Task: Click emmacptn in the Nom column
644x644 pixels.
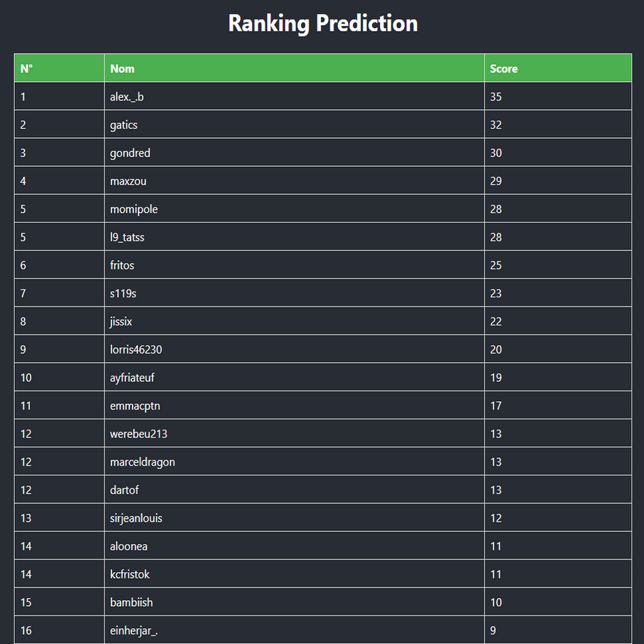Action: coord(135,406)
